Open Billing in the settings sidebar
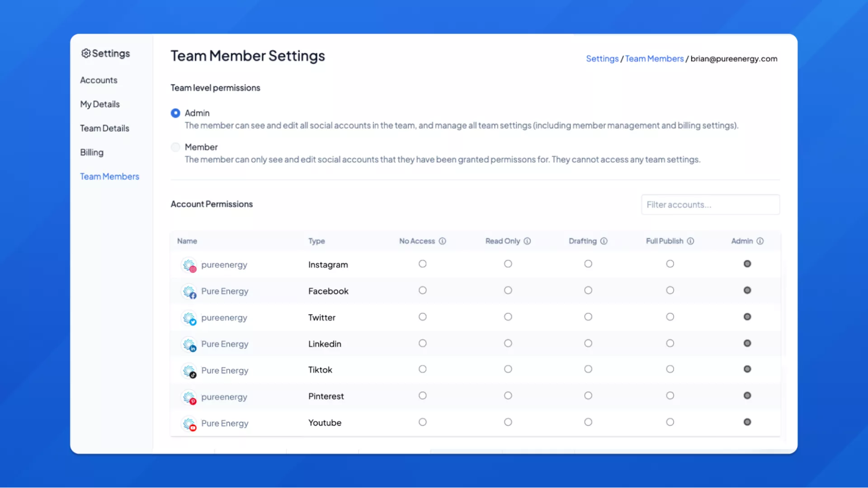This screenshot has height=488, width=868. [x=92, y=152]
